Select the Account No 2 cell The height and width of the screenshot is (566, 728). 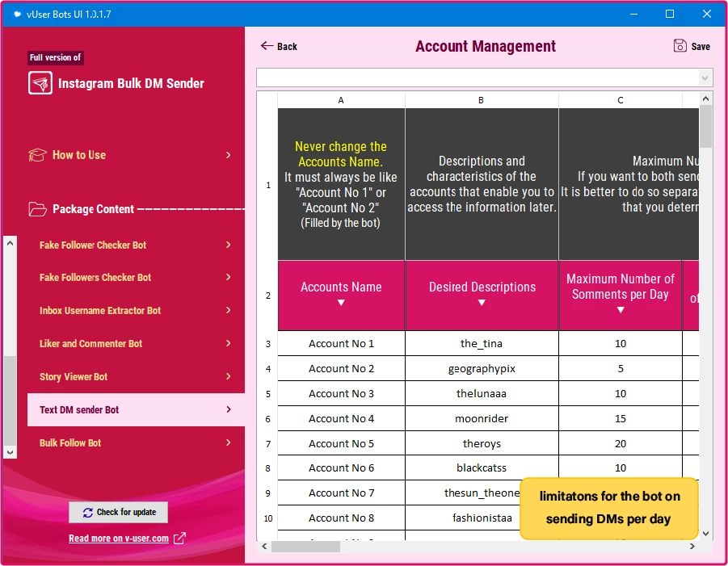(341, 369)
